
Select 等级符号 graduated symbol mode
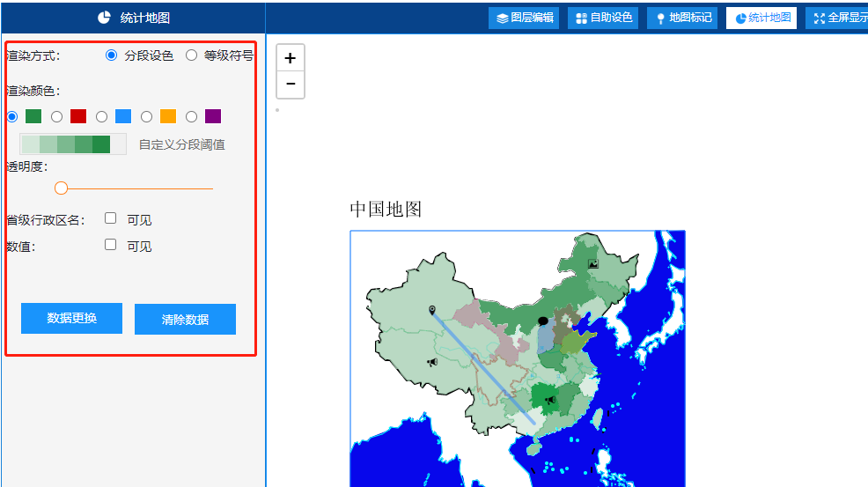click(x=191, y=55)
